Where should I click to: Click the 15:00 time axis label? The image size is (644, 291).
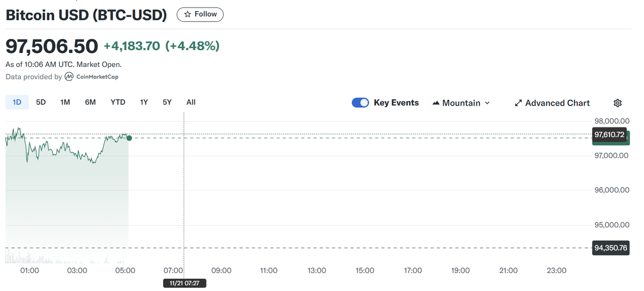[365, 271]
